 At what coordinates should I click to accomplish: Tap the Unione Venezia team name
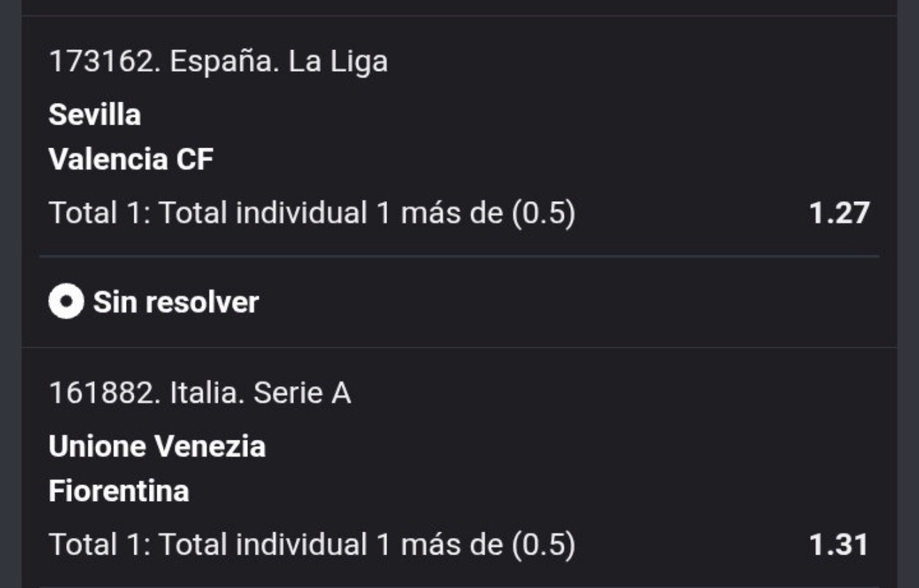157,446
